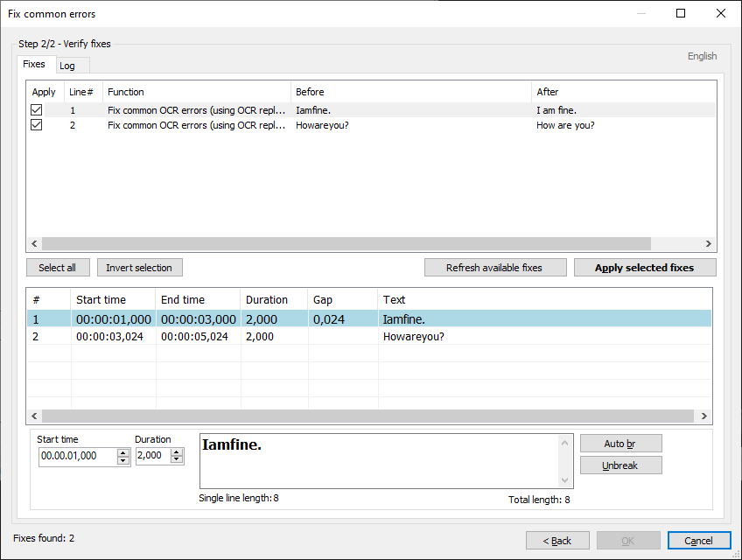Select the Fixes tab
The width and height of the screenshot is (742, 560).
[34, 64]
